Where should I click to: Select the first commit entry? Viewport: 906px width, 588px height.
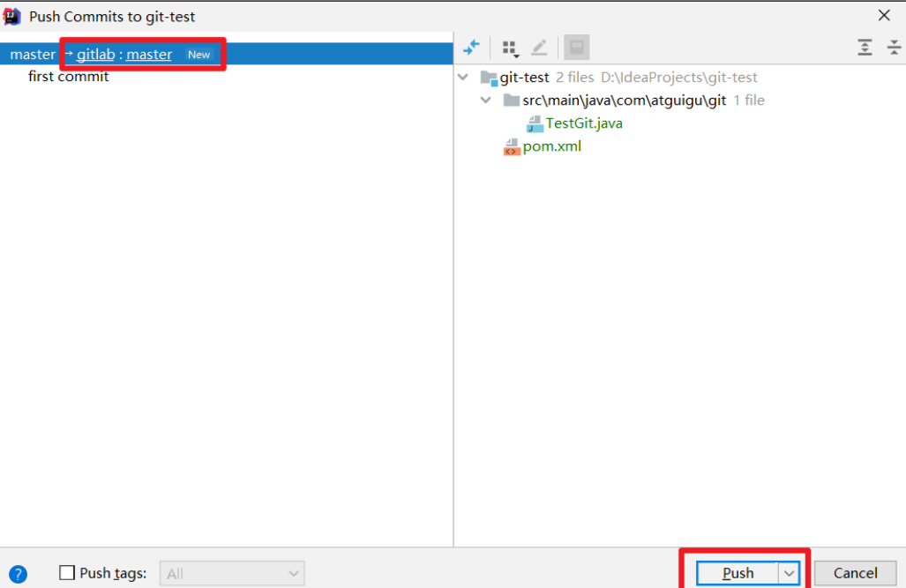[x=68, y=76]
